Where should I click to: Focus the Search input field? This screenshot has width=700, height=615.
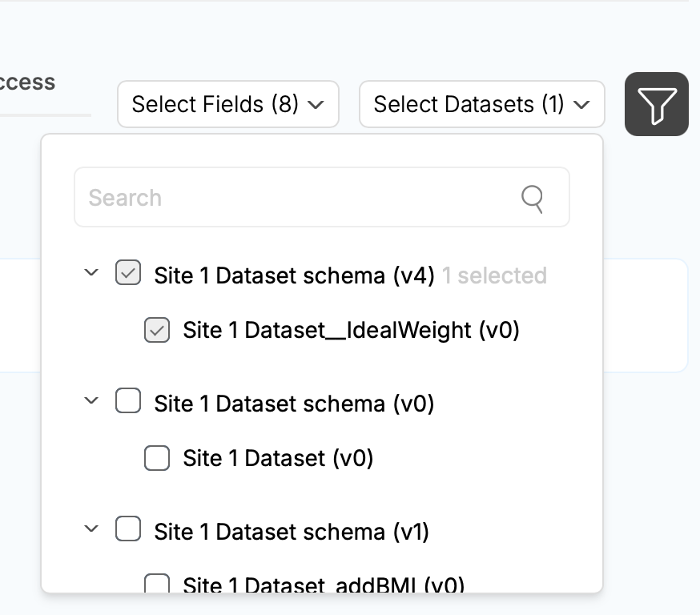322,197
